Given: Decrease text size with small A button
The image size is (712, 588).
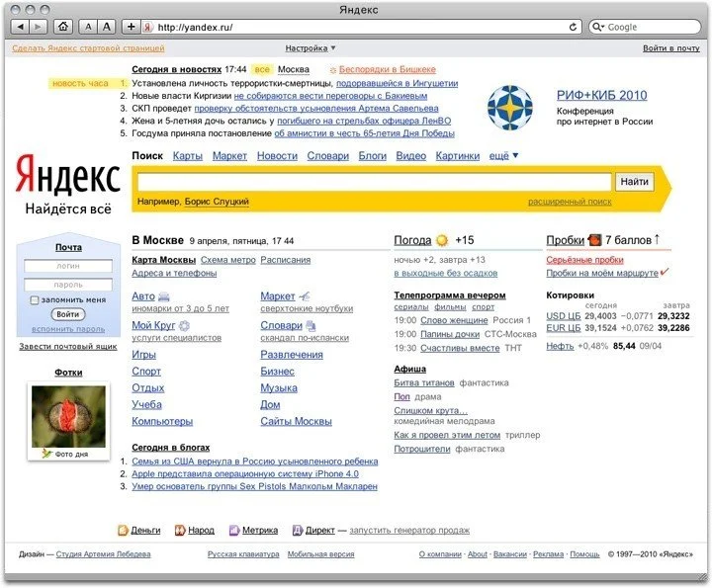Looking at the screenshot, I should click(x=88, y=27).
